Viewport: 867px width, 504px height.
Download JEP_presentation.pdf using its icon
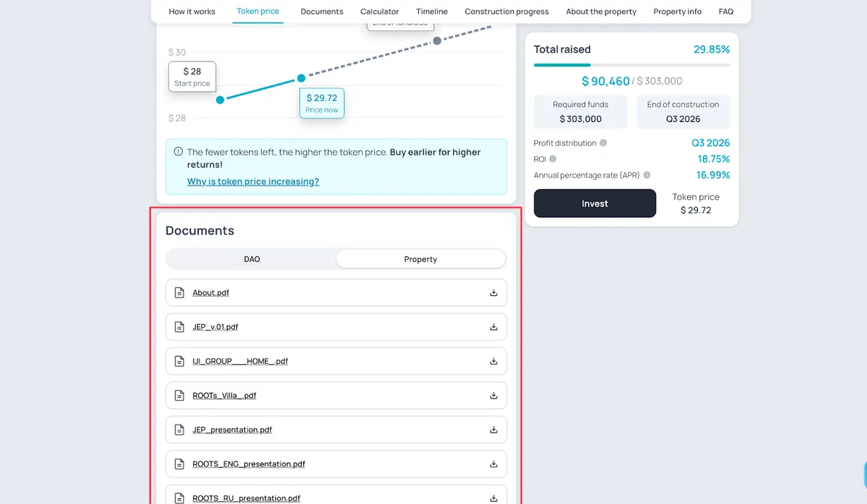494,430
